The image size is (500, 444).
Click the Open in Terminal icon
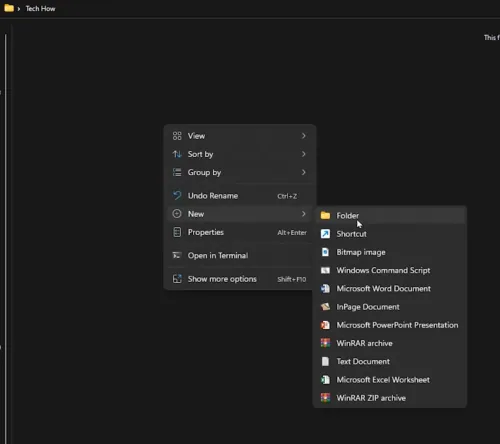[x=177, y=256]
